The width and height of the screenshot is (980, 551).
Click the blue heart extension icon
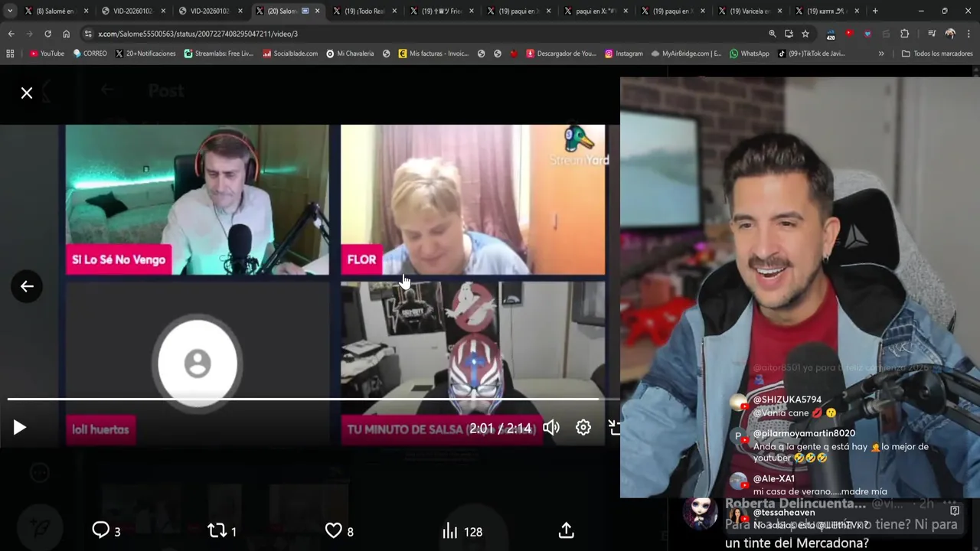coord(867,34)
